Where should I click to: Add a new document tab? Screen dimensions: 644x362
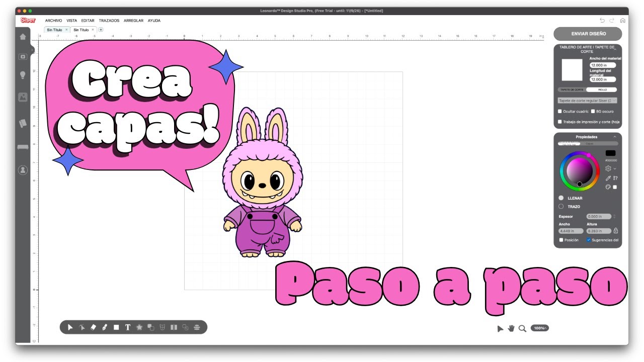pos(101,30)
